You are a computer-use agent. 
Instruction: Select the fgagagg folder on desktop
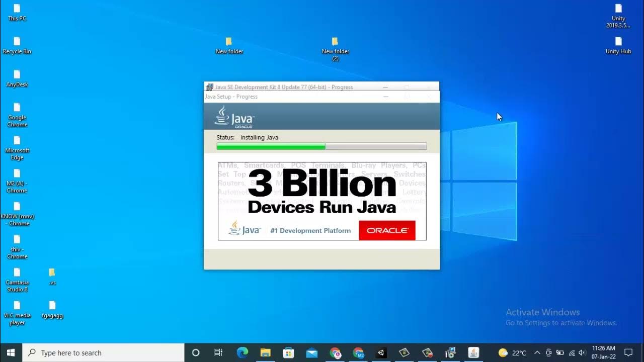(x=52, y=309)
